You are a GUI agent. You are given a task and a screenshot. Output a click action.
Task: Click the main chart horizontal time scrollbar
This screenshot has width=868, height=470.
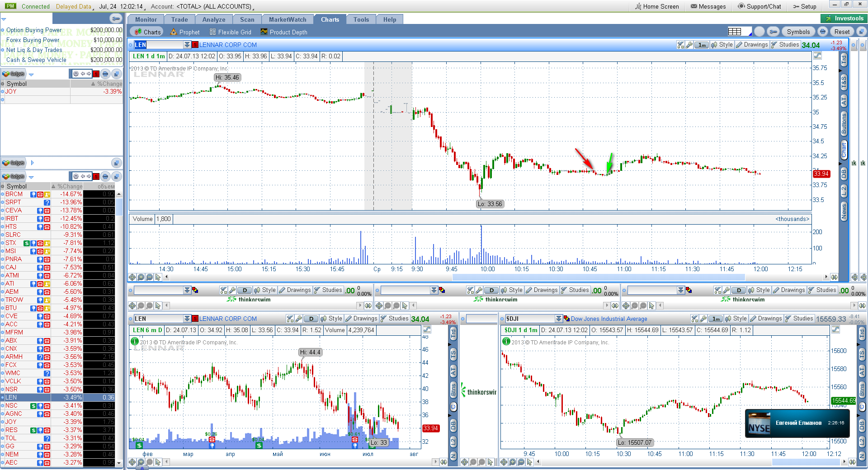click(598, 277)
